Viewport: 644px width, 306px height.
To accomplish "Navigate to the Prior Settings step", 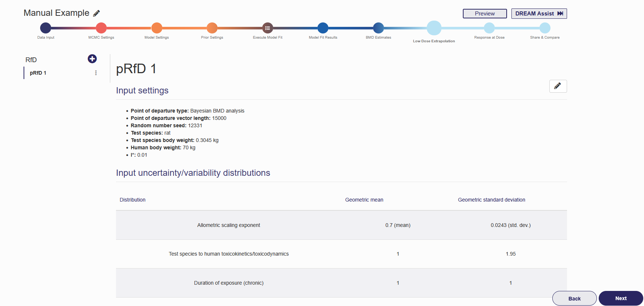I will tap(212, 28).
